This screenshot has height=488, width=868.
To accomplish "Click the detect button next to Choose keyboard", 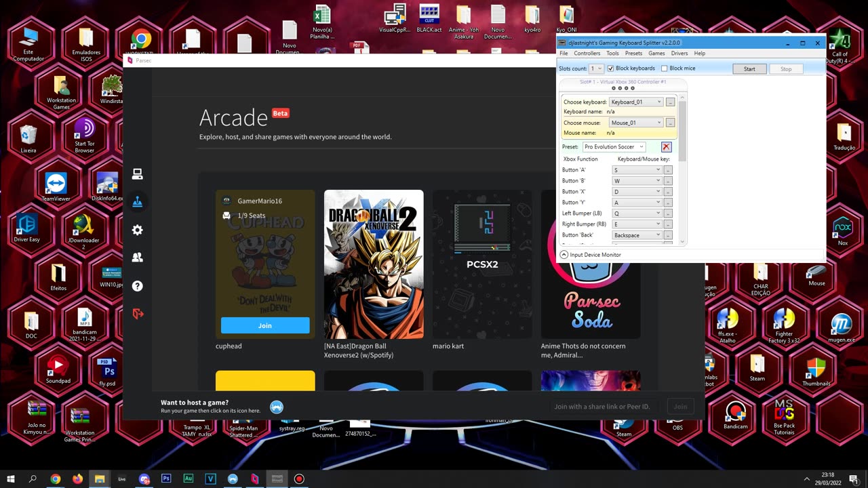I will [x=670, y=102].
